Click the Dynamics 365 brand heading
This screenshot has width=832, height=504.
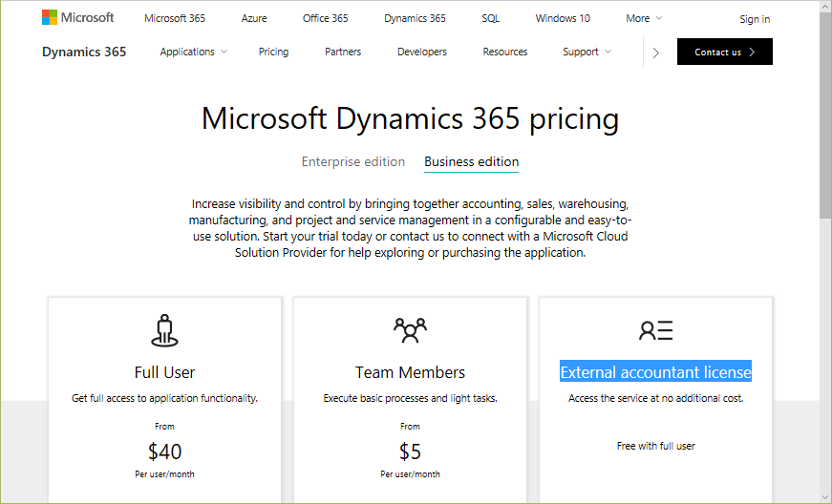point(84,52)
